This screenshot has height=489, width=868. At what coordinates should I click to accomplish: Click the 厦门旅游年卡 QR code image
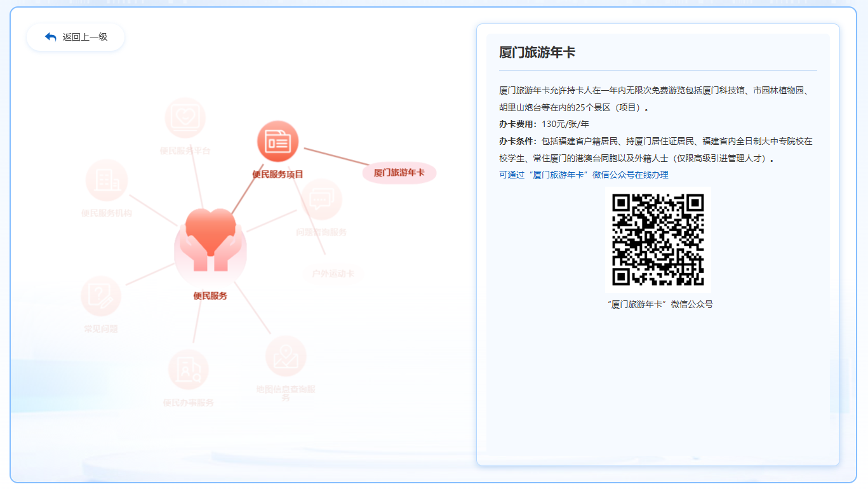tap(658, 239)
